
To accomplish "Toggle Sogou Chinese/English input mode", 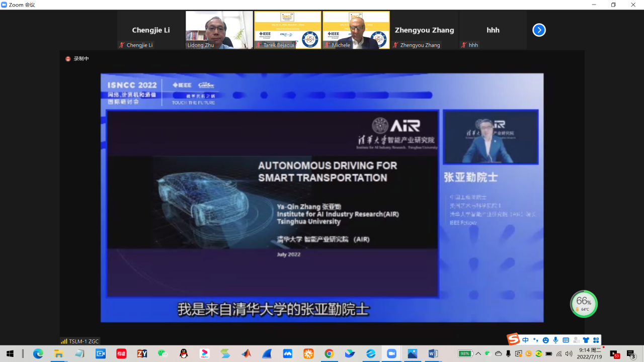I will pos(525,340).
